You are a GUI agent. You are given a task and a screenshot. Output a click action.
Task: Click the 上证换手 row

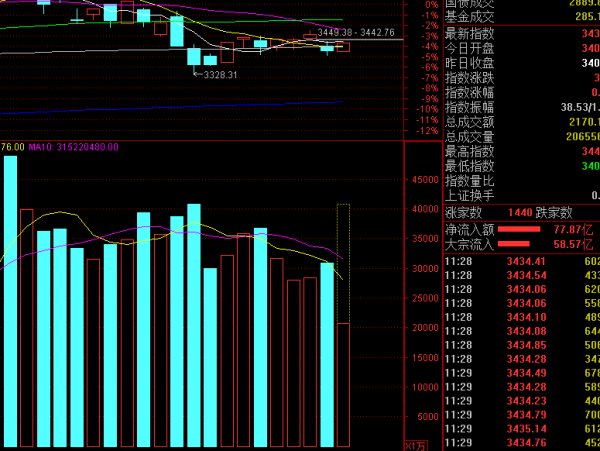tap(520, 196)
